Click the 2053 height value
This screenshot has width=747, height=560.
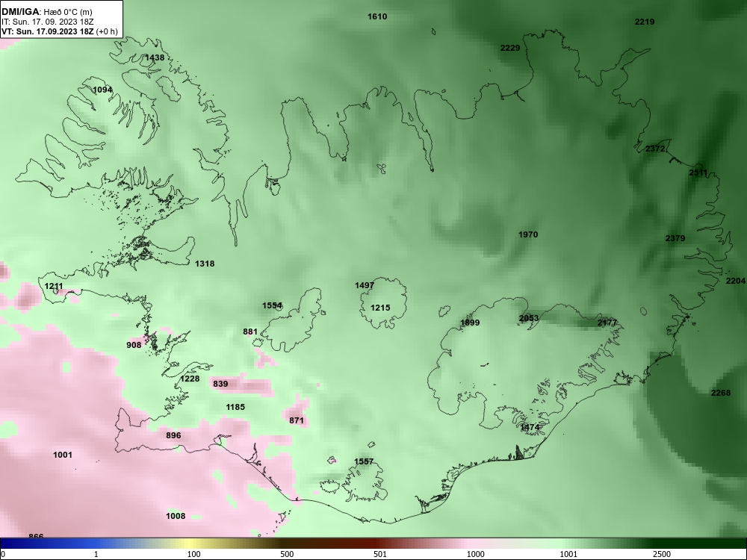click(529, 318)
